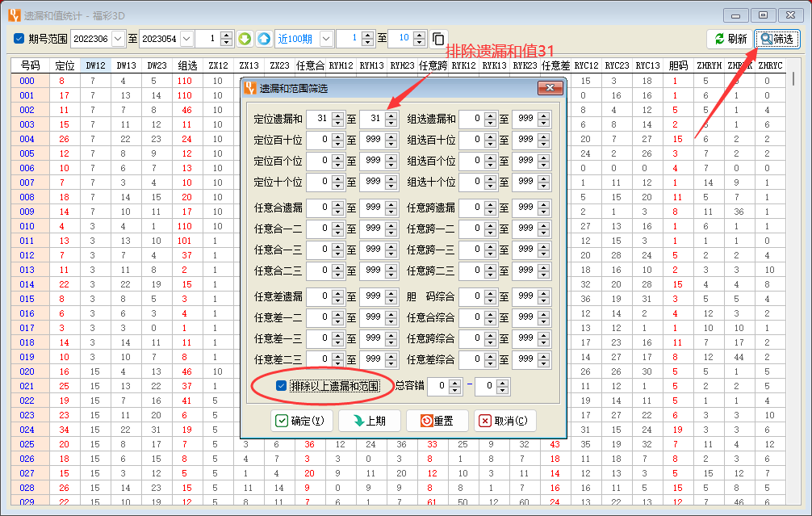Image resolution: width=812 pixels, height=516 pixels.
Task: Click the application icon in title bar
Action: pyautogui.click(x=15, y=15)
